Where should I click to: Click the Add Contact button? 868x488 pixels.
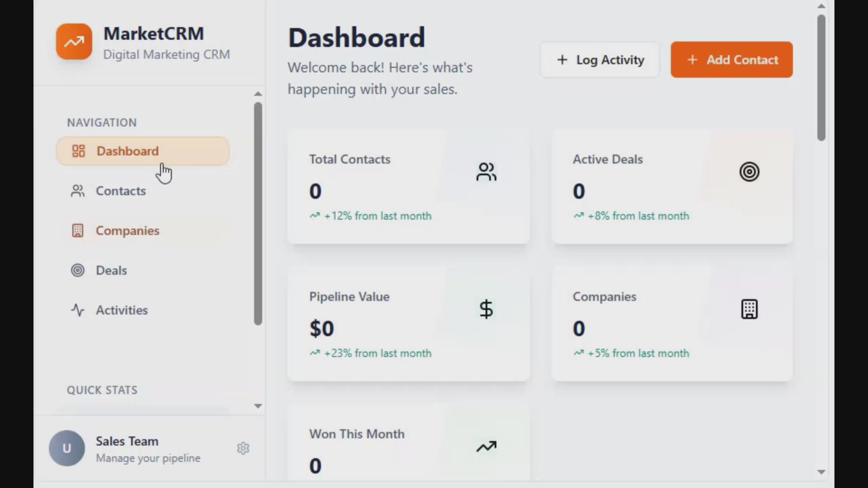731,60
